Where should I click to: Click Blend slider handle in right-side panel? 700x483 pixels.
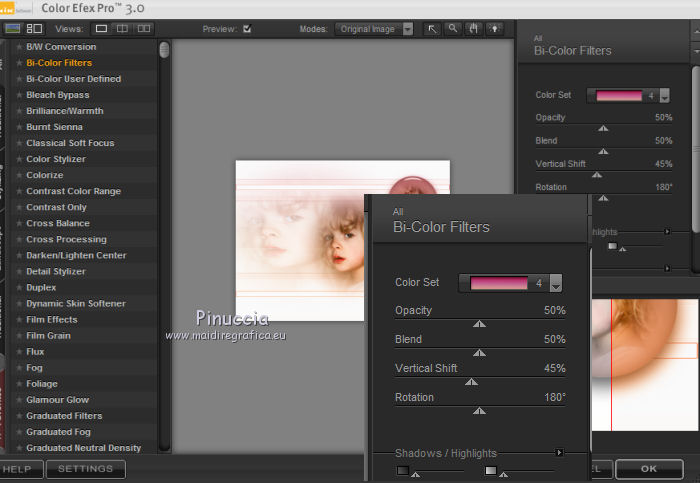point(603,152)
